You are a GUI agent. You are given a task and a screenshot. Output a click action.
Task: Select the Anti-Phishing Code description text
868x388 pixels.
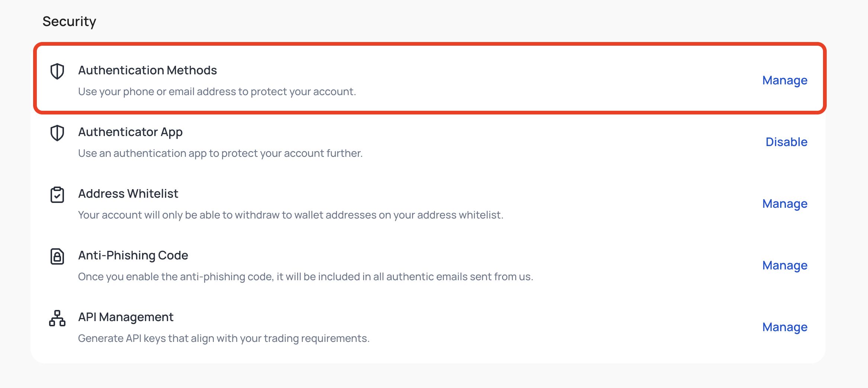[306, 276]
